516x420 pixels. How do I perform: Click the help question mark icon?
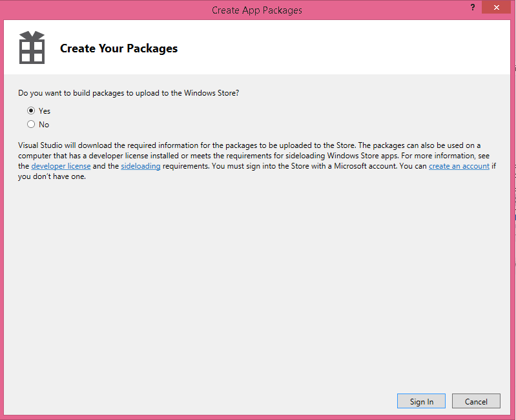tap(473, 7)
